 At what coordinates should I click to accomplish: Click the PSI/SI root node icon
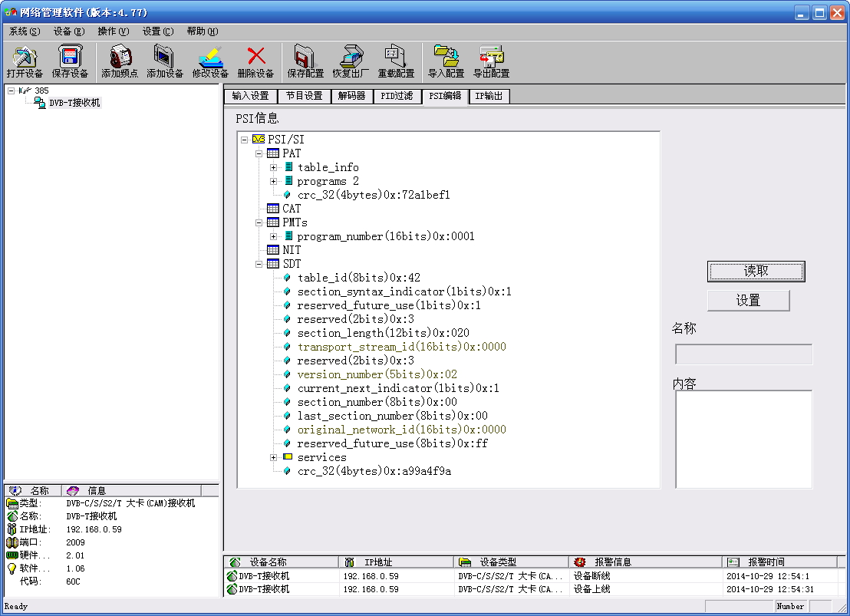click(x=259, y=140)
